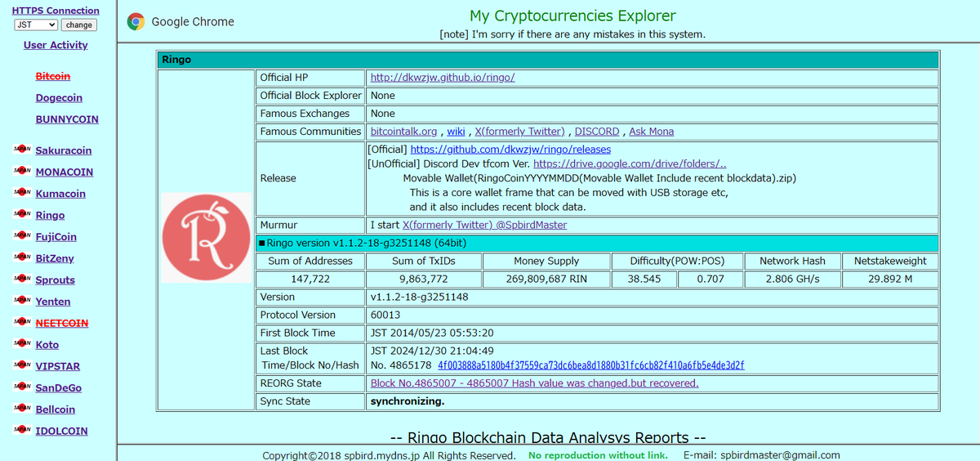The height and width of the screenshot is (461, 980).
Task: Click the My Cryptocurrencies Explorer title
Action: [x=572, y=16]
